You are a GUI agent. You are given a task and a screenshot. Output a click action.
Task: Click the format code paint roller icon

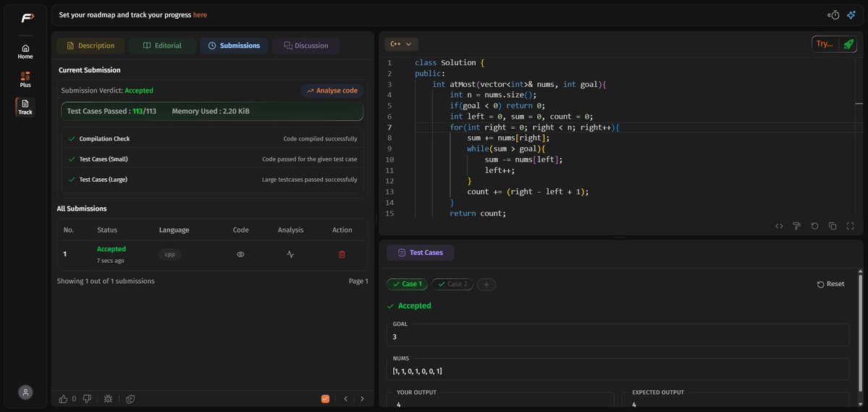click(796, 226)
